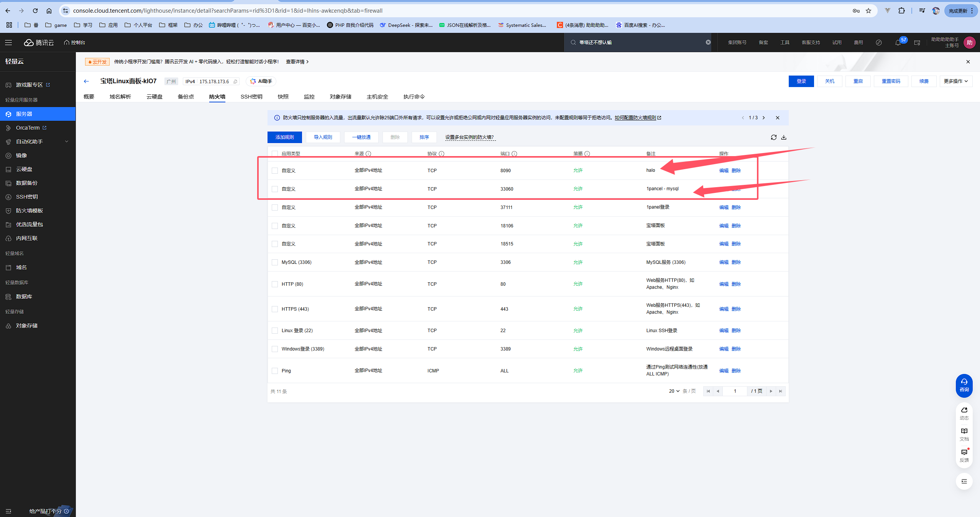This screenshot has height=517, width=980.
Task: Click the page number input field
Action: [735, 391]
